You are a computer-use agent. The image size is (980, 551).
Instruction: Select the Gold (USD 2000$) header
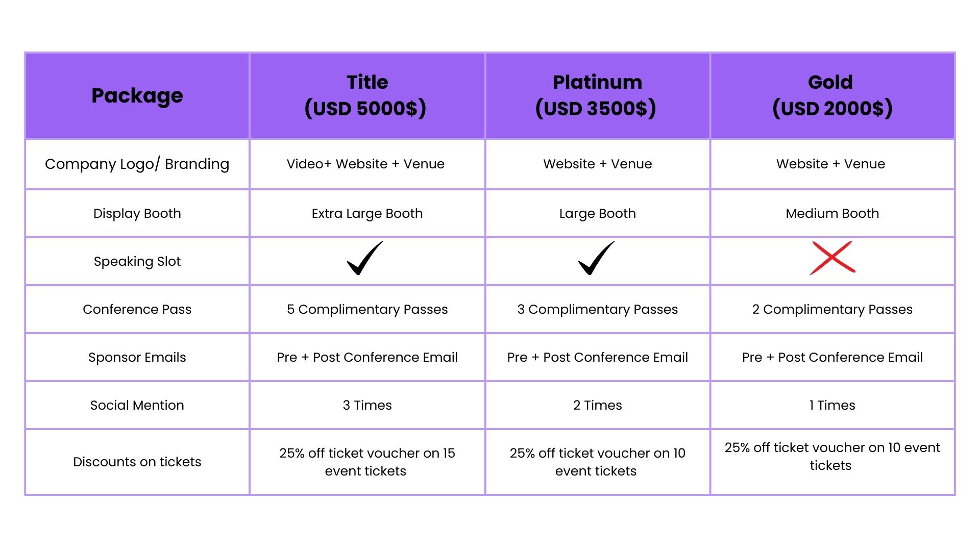click(832, 95)
